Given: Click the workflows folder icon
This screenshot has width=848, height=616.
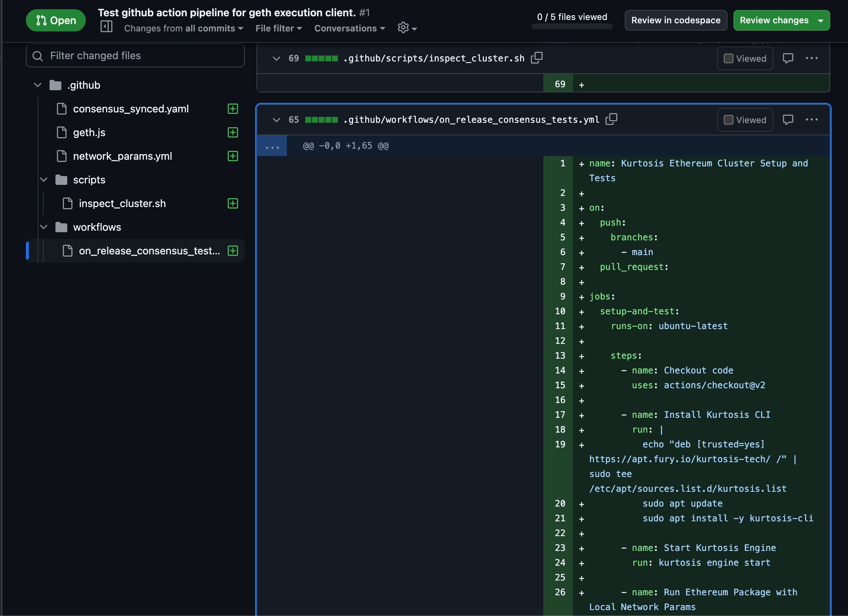Looking at the screenshot, I should click(61, 227).
